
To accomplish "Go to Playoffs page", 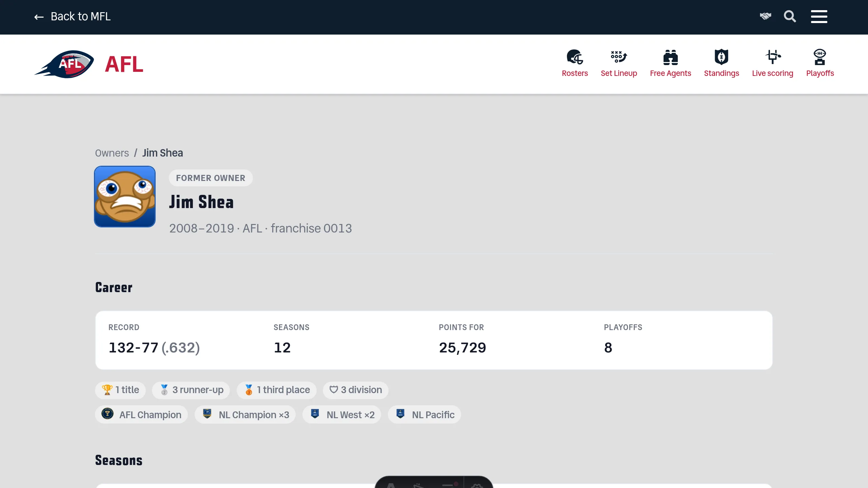I will pyautogui.click(x=820, y=73).
